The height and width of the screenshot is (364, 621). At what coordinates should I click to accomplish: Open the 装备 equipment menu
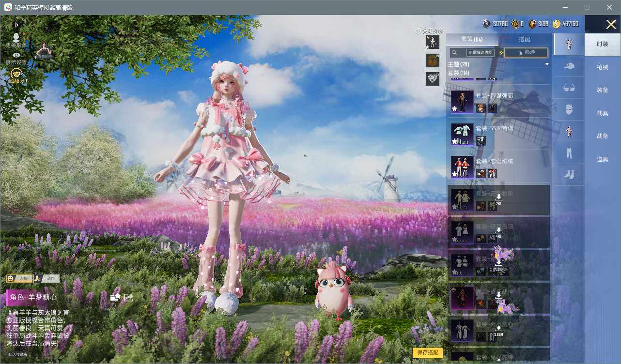point(603,90)
